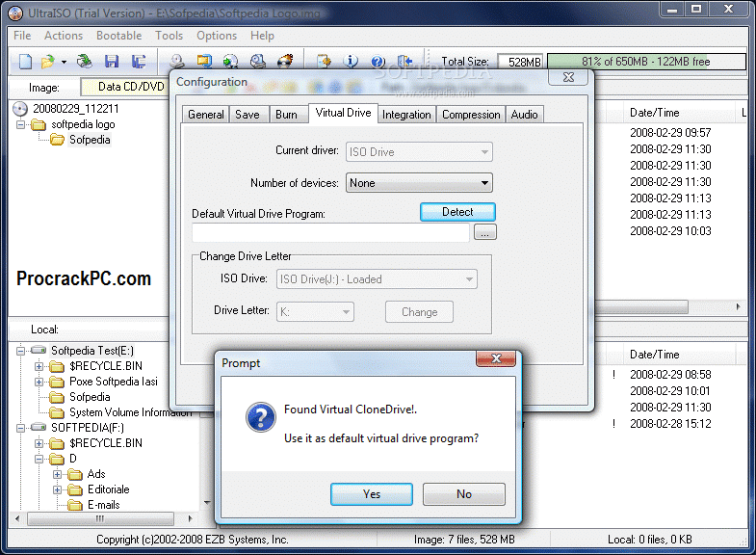Screen dimensions: 756x555
Task: Close the Configuration dialog
Action: tap(568, 77)
